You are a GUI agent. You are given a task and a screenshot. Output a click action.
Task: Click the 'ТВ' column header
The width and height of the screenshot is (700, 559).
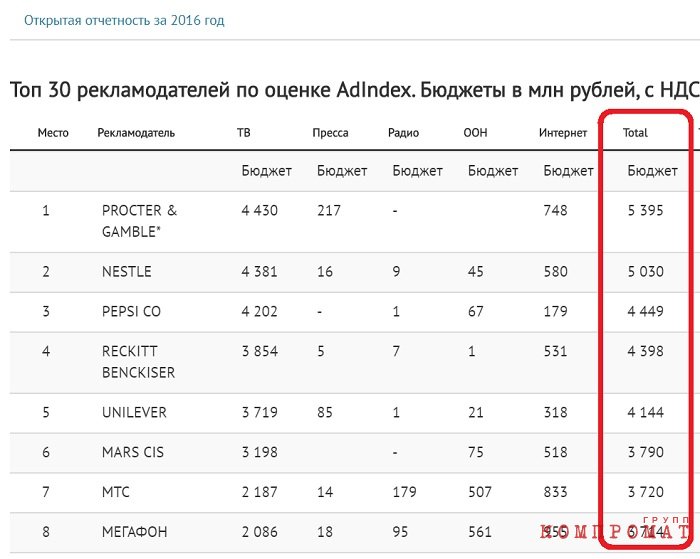coord(244,133)
